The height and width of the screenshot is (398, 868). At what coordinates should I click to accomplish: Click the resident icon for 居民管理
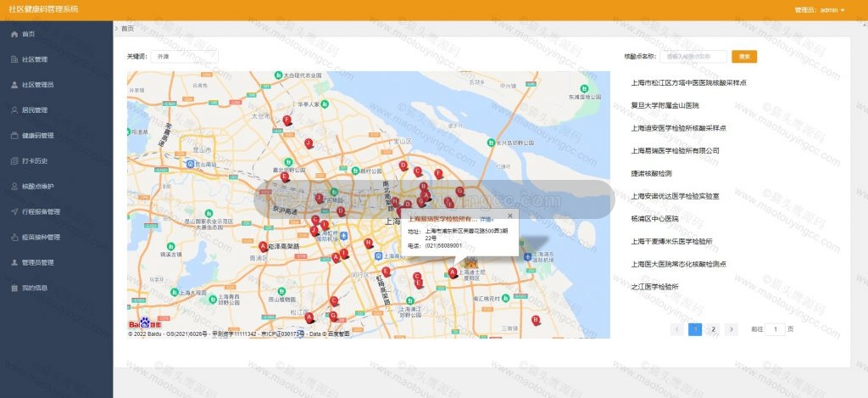[14, 110]
